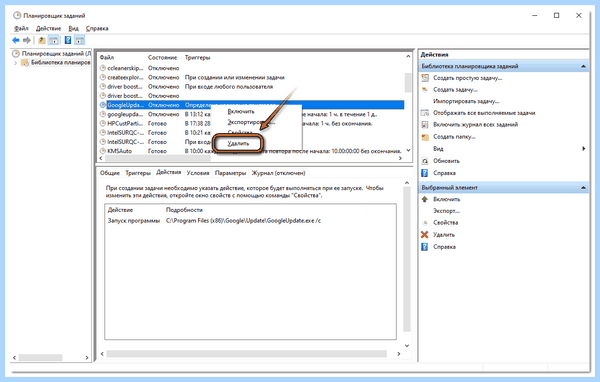Click the help icon beside the upper Справка
Viewport: 600px width, 382px height.
point(425,173)
